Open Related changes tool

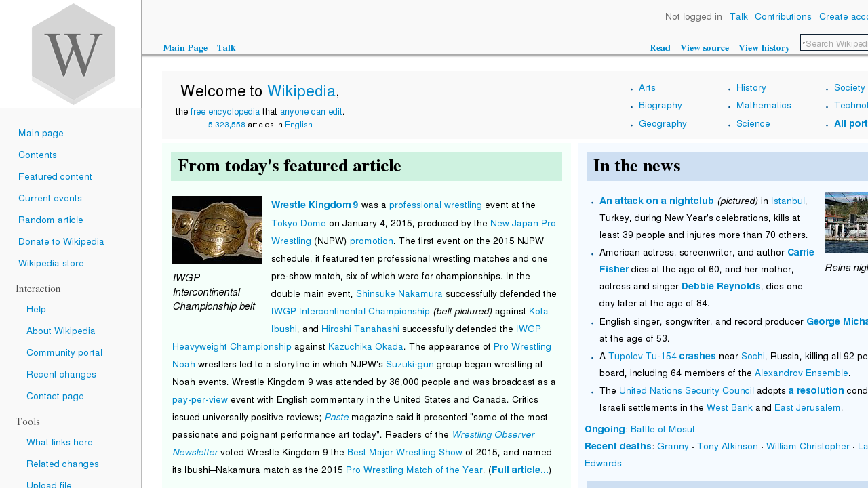tap(62, 464)
